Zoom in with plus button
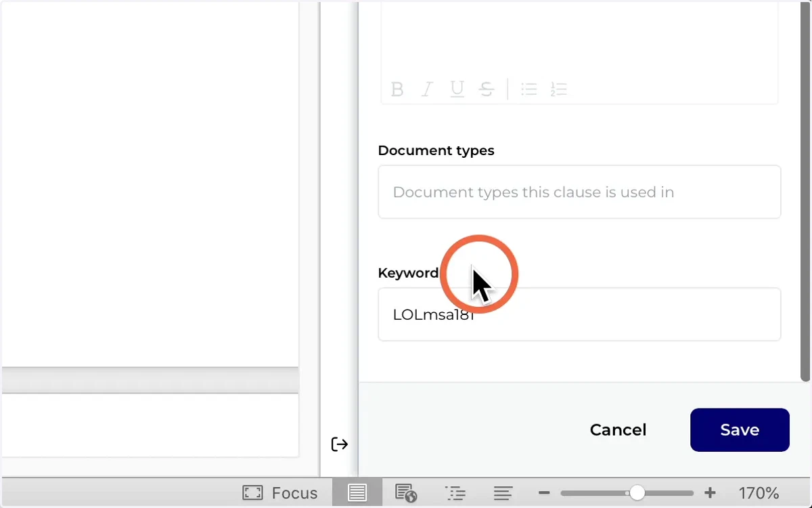 click(x=710, y=493)
